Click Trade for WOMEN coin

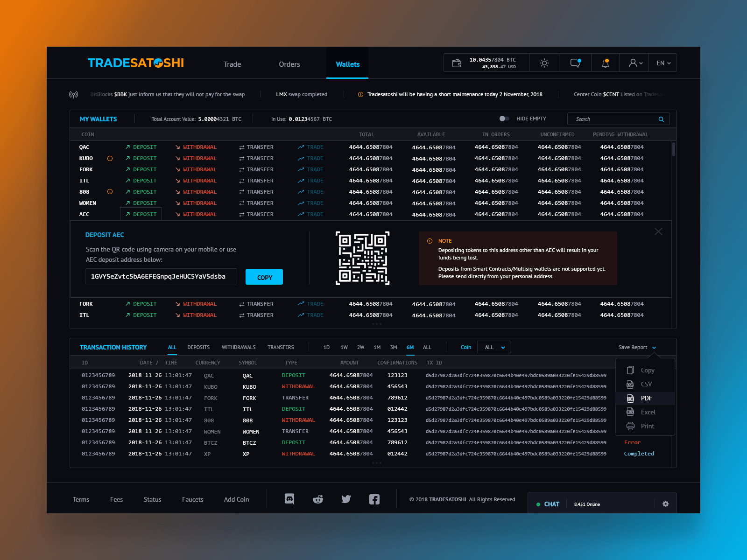pos(310,203)
